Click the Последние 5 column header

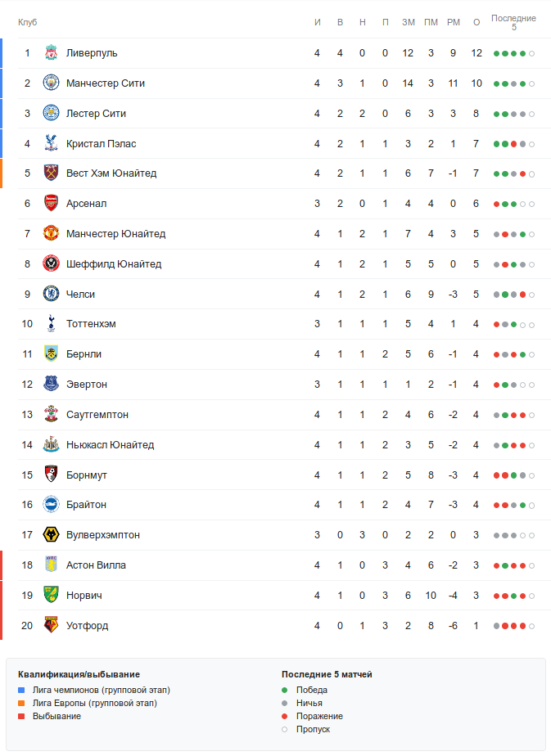pyautogui.click(x=513, y=22)
